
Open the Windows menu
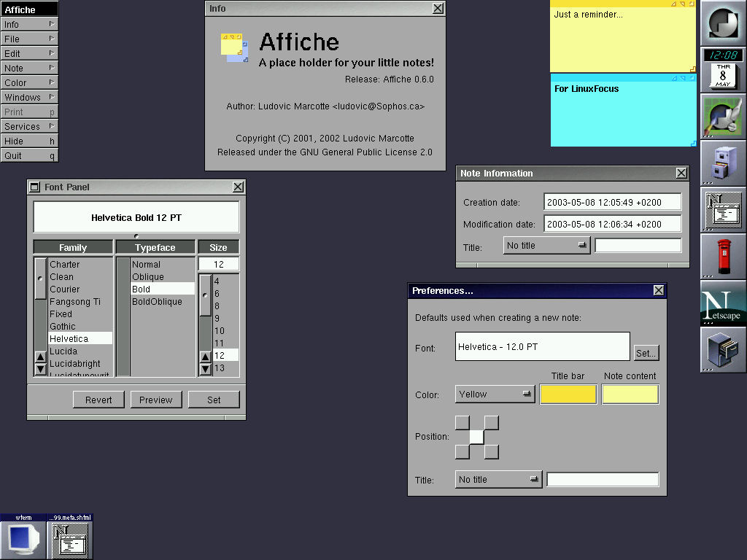pyautogui.click(x=29, y=97)
